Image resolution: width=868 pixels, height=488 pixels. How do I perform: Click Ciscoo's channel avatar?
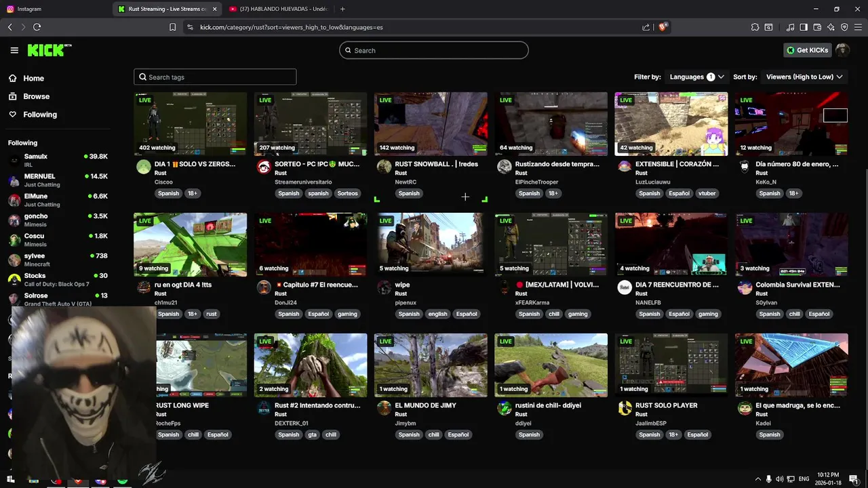coord(144,167)
